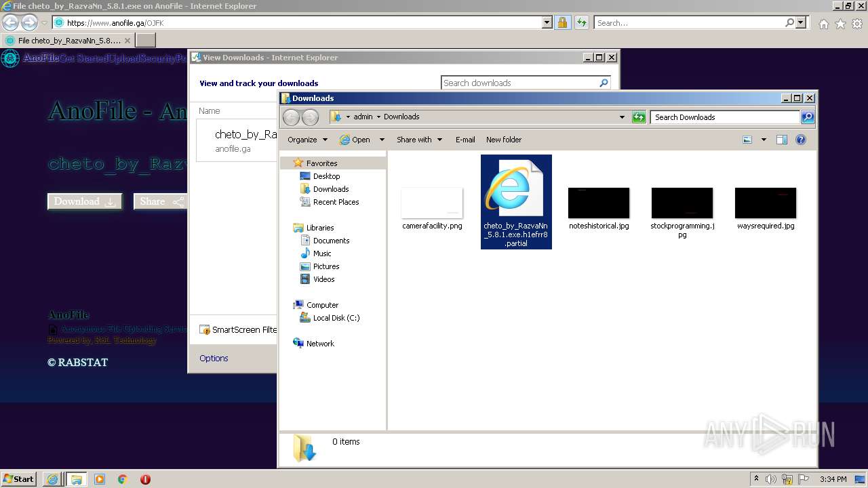Click E-mail in Explorer toolbar

pyautogui.click(x=465, y=140)
